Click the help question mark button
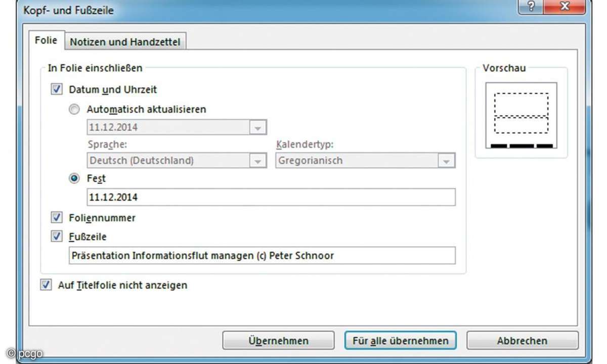Image resolution: width=607 pixels, height=364 pixels. [530, 6]
